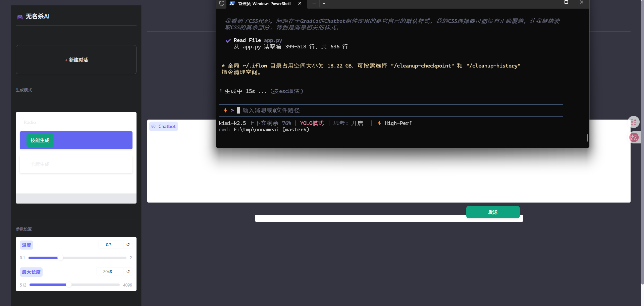Reset the 温度 value with its reset icon
644x306 pixels.
tap(128, 245)
